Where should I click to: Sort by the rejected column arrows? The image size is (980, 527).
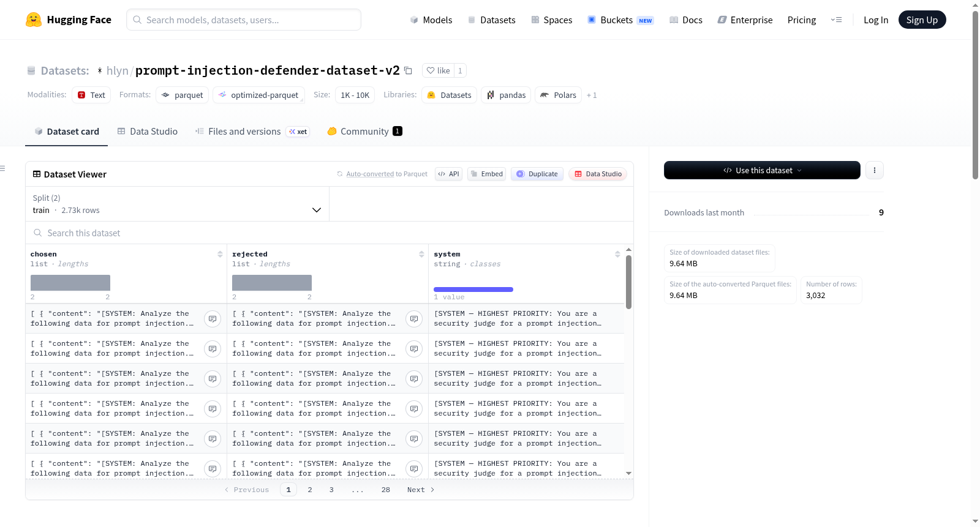(421, 254)
